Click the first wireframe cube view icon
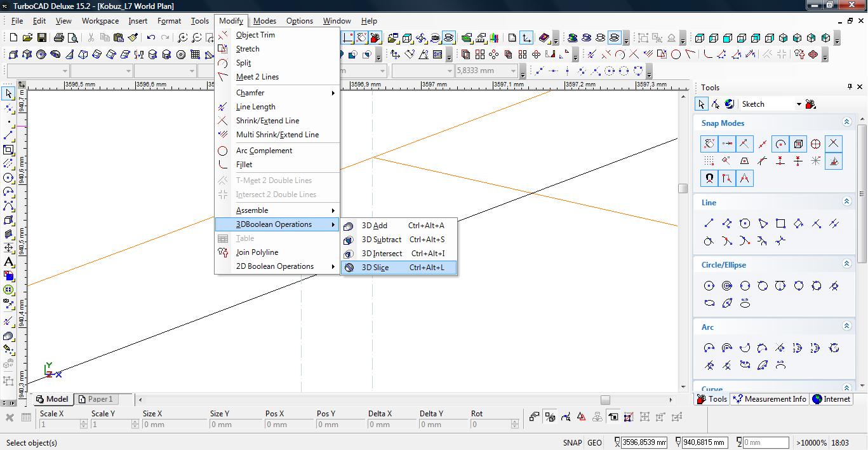The width and height of the screenshot is (868, 450). [700, 38]
